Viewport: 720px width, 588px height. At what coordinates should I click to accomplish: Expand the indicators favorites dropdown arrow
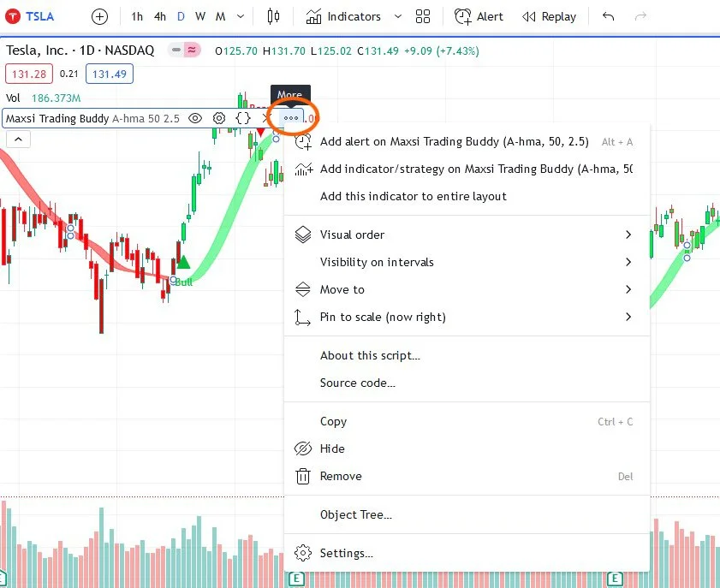pos(397,17)
